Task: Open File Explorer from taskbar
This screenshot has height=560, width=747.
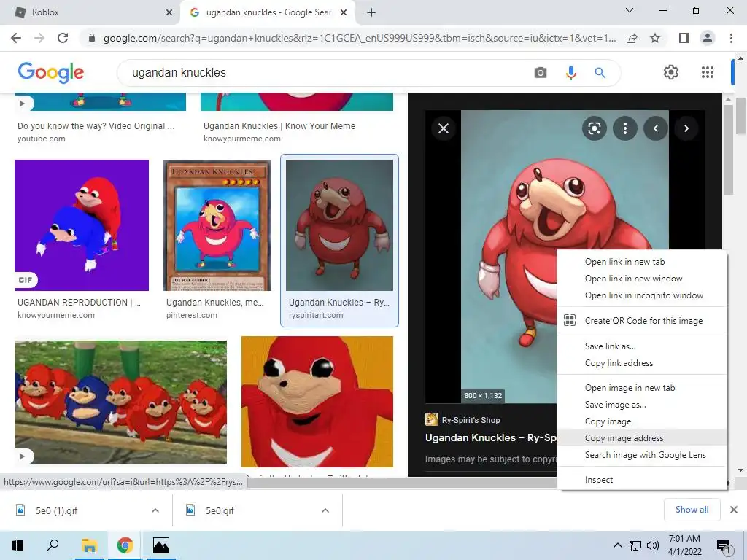Action: (89, 545)
